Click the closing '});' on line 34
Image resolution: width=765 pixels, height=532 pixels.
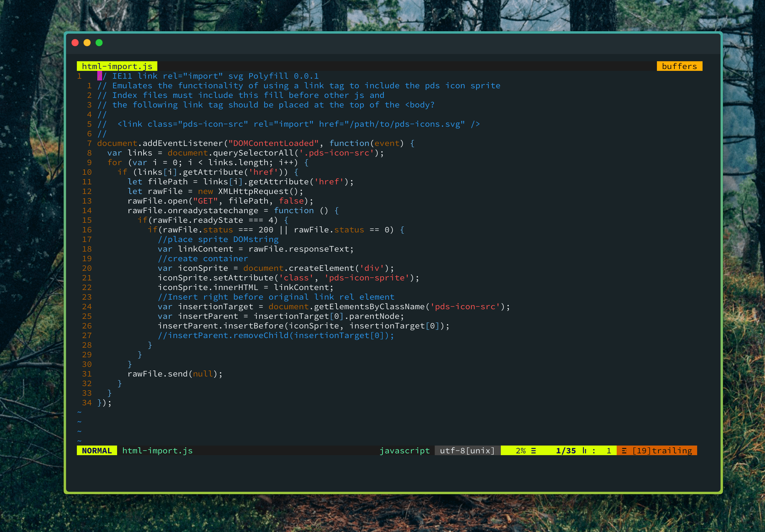[104, 403]
